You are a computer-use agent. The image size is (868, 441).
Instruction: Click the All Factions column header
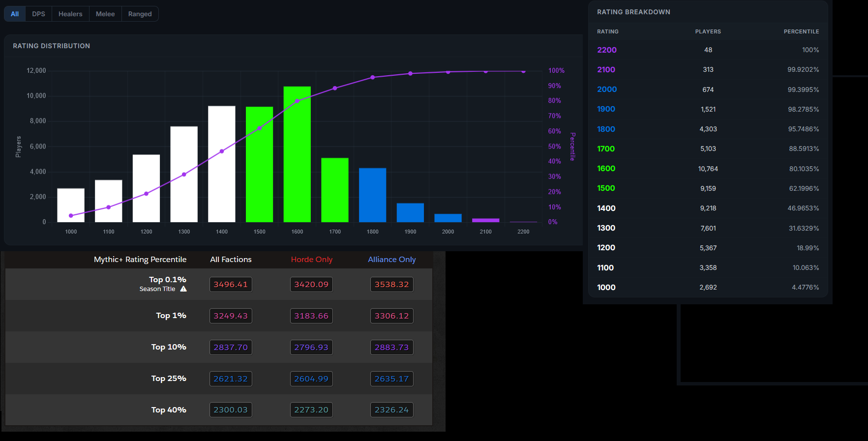(x=231, y=260)
